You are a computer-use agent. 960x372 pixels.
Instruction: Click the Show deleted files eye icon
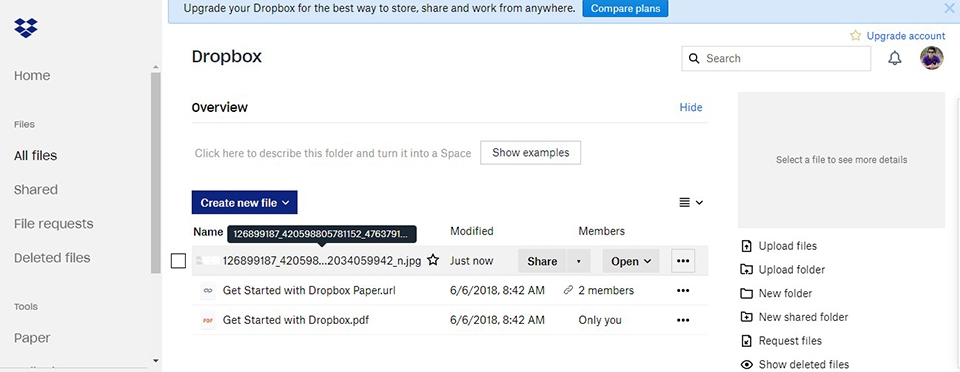click(x=746, y=365)
